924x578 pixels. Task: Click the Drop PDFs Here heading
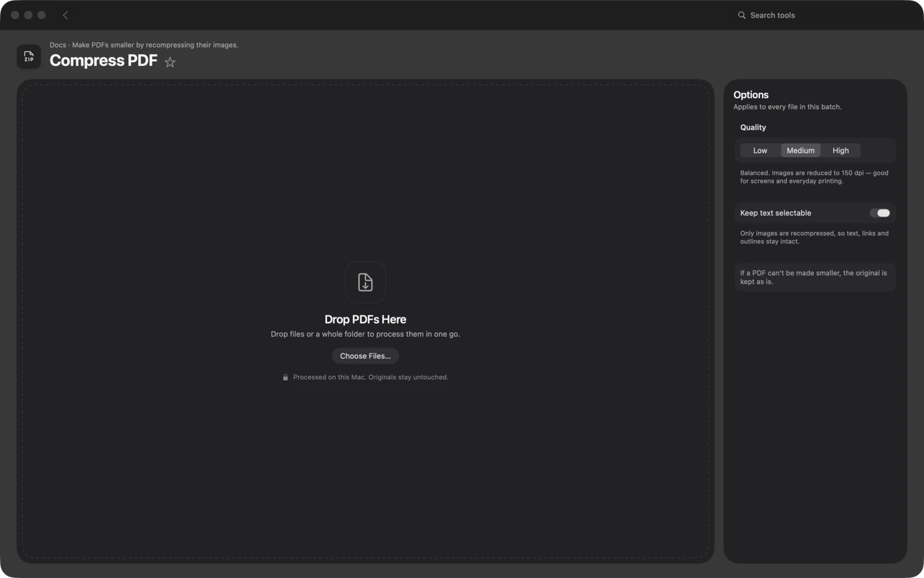[366, 320]
